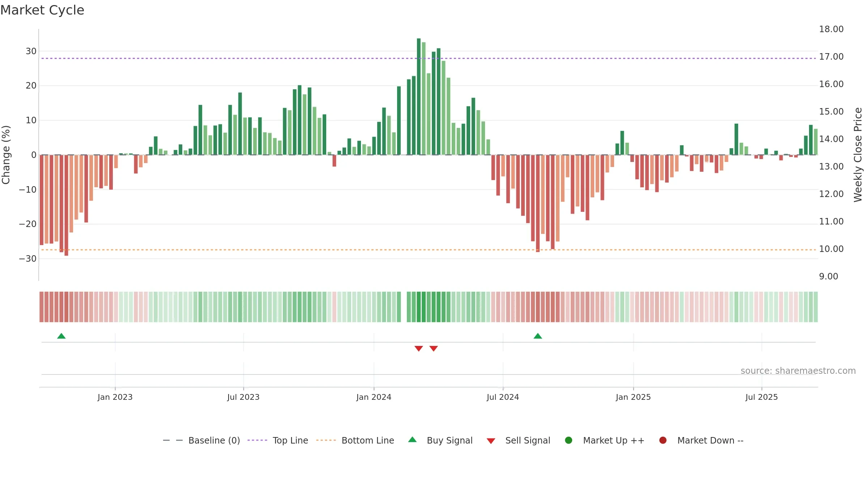Click the darkest green heatmap cell of early 2024
The height and width of the screenshot is (488, 868).
point(419,307)
